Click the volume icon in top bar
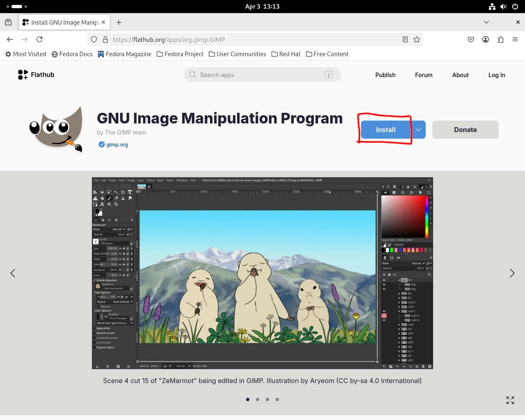This screenshot has height=420, width=525. (x=504, y=7)
